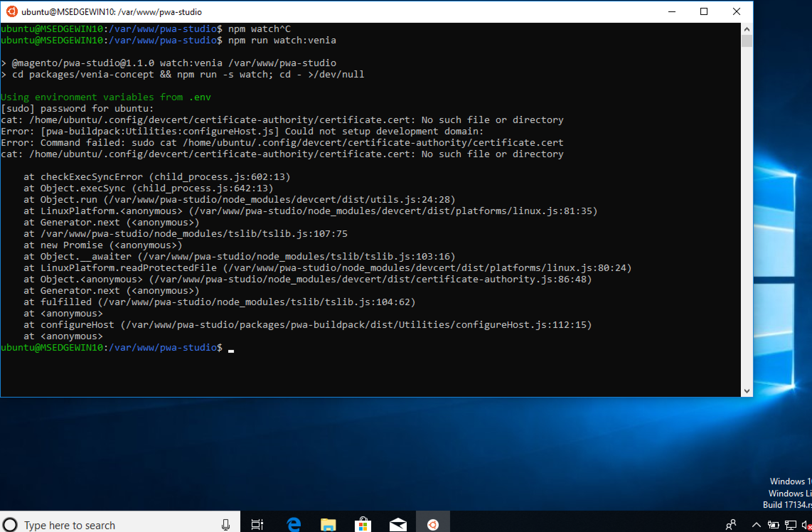Launch Microsoft Store from the taskbar

(x=362, y=525)
